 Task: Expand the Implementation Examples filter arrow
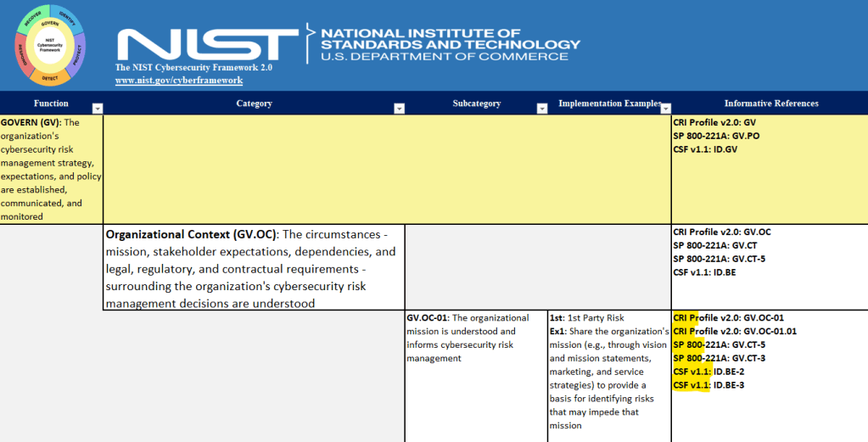point(665,108)
